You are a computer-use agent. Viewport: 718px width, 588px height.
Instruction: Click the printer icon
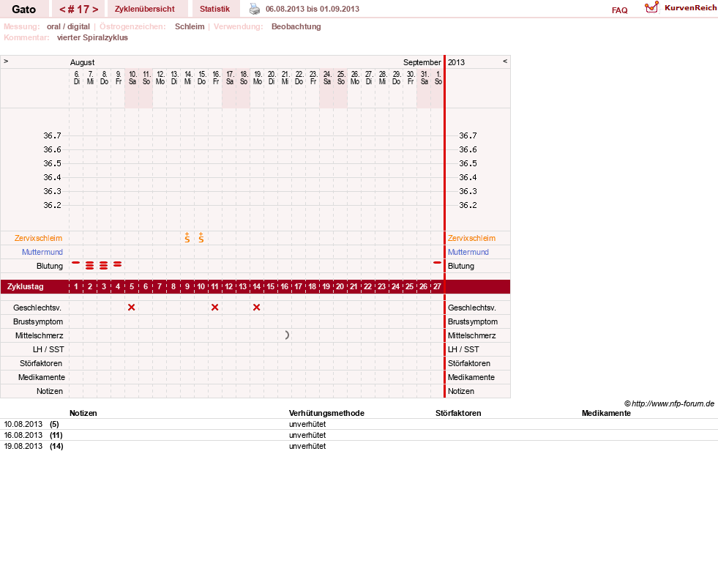[x=255, y=9]
